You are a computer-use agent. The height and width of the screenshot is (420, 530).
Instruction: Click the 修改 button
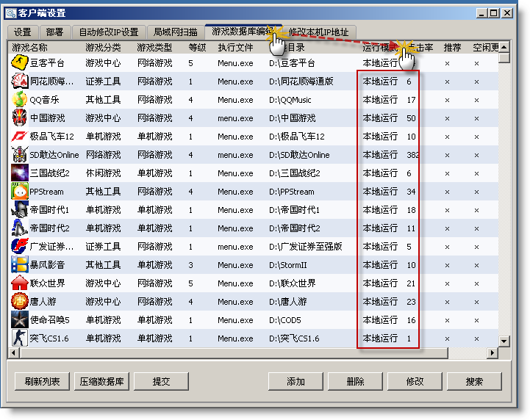pyautogui.click(x=415, y=382)
